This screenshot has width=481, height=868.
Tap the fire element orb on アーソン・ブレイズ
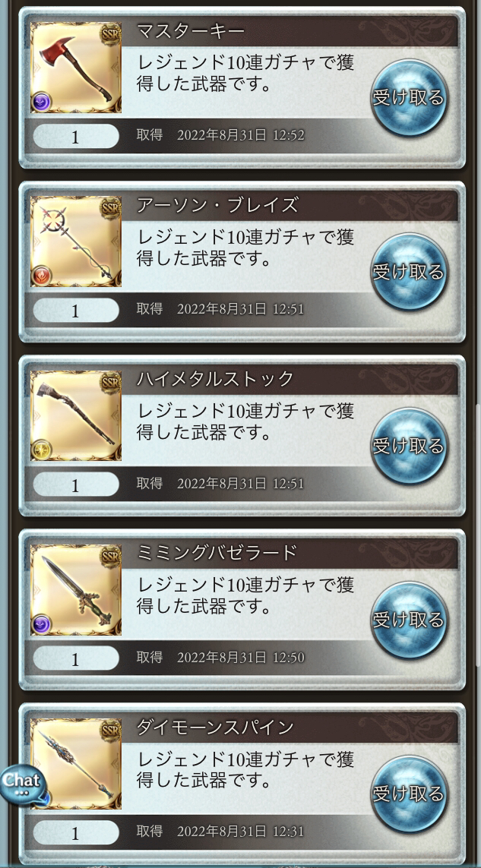tap(42, 276)
